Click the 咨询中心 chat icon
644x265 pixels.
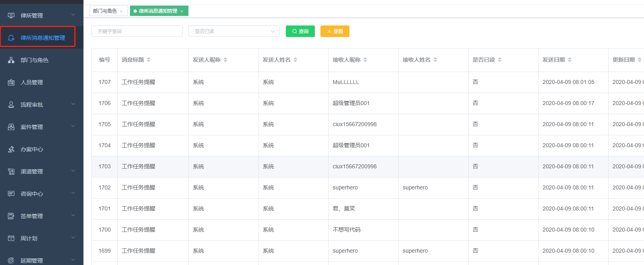(x=11, y=194)
